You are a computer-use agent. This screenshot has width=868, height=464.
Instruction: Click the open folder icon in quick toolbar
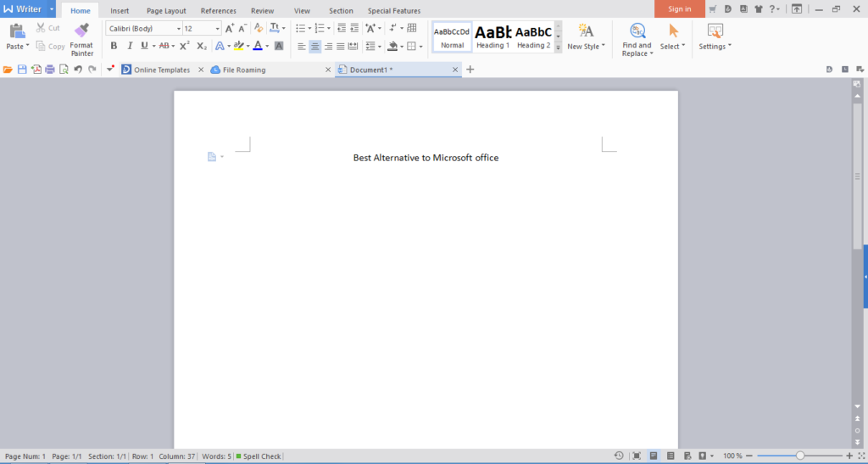8,70
